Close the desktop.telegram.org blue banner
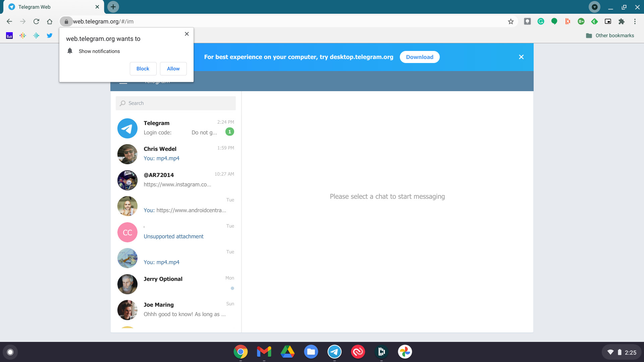The height and width of the screenshot is (362, 644). point(521,57)
